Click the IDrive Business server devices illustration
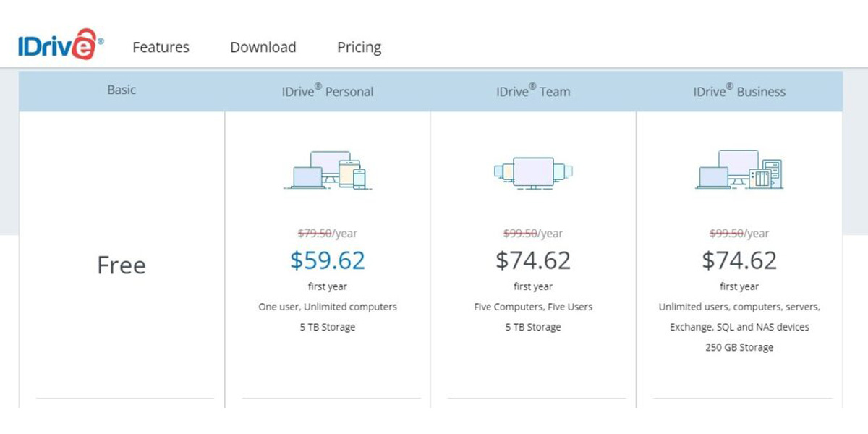 [x=739, y=169]
